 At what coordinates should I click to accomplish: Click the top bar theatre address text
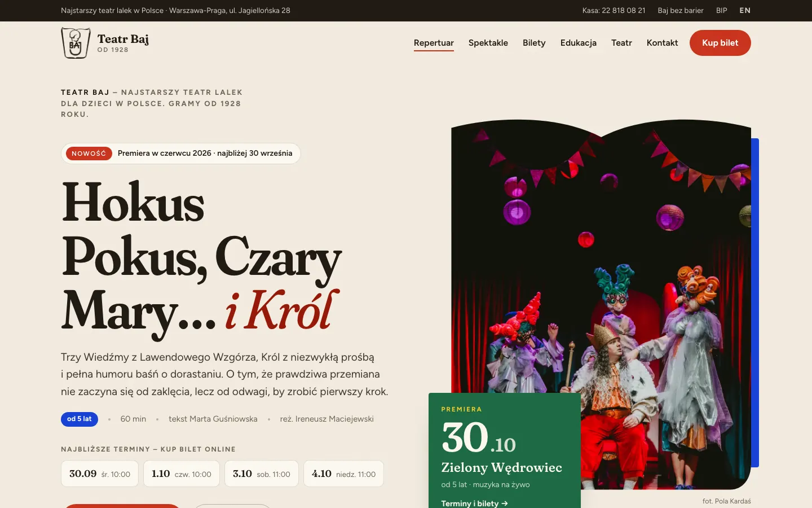tap(175, 11)
